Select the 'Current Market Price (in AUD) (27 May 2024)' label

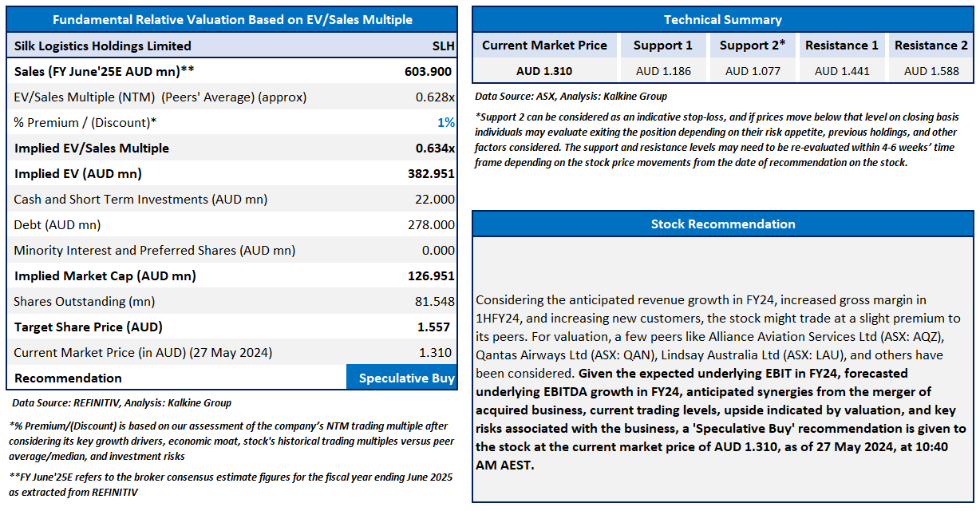(x=143, y=352)
